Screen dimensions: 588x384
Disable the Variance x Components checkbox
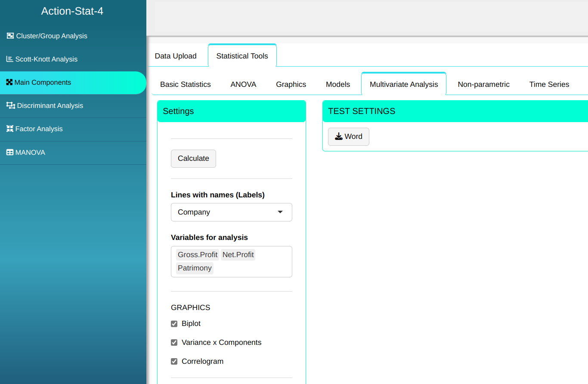(174, 343)
